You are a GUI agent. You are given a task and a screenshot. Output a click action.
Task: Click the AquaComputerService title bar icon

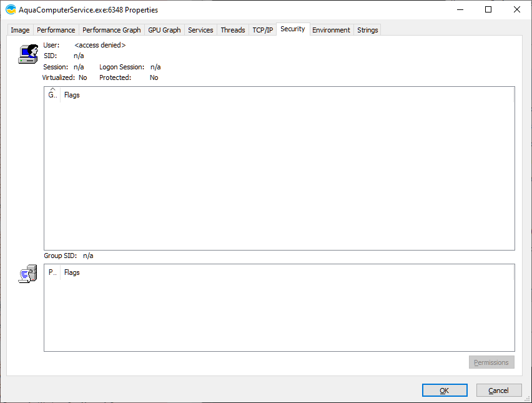pos(11,9)
